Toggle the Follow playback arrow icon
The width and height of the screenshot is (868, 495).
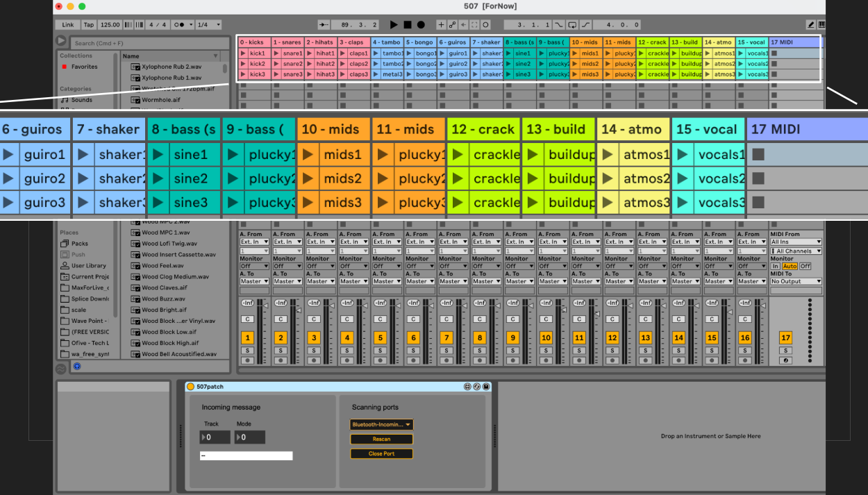pos(324,24)
